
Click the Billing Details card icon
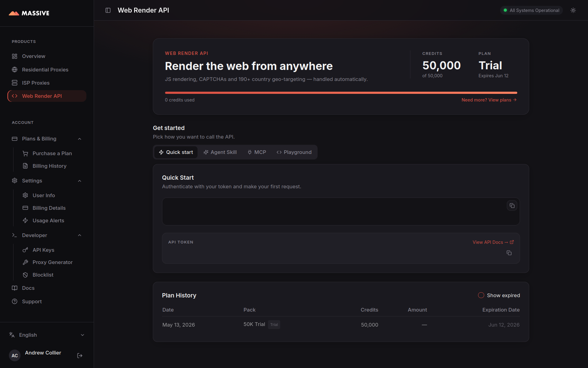point(25,208)
